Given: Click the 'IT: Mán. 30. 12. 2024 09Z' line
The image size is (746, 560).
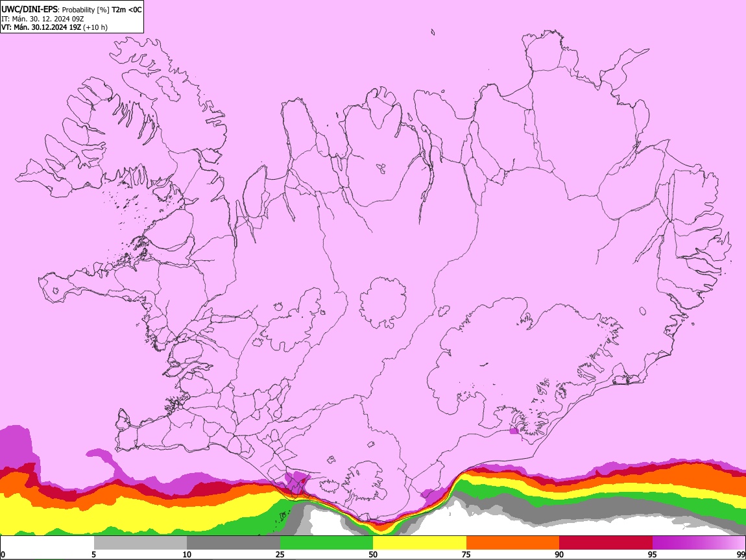Looking at the screenshot, I should point(43,19).
